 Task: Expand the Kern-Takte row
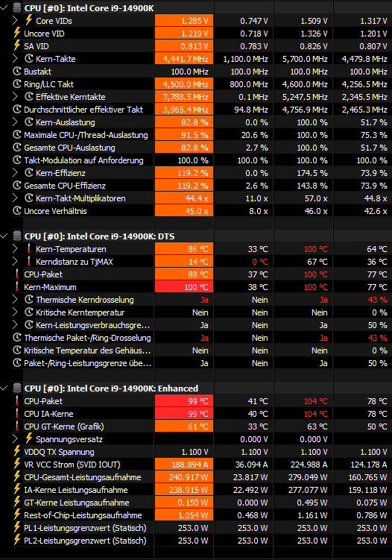pyautogui.click(x=15, y=59)
